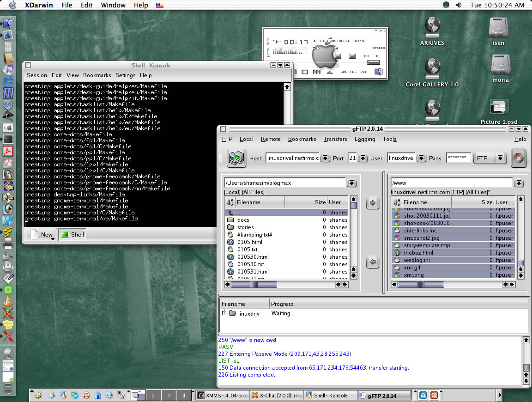The image size is (532, 402).
Task: Click eject button in XMMS
Action: pyautogui.click(x=330, y=72)
